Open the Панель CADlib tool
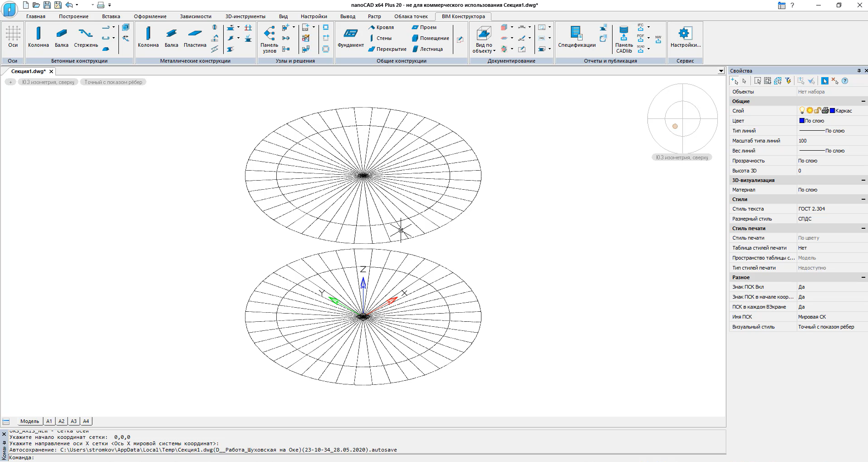The image size is (868, 462). 624,39
